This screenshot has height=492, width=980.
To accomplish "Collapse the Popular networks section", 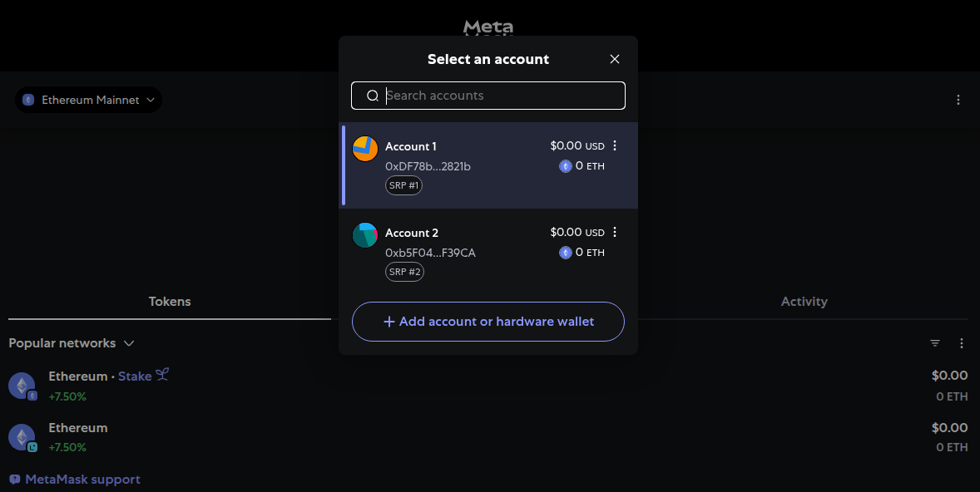I will [130, 342].
